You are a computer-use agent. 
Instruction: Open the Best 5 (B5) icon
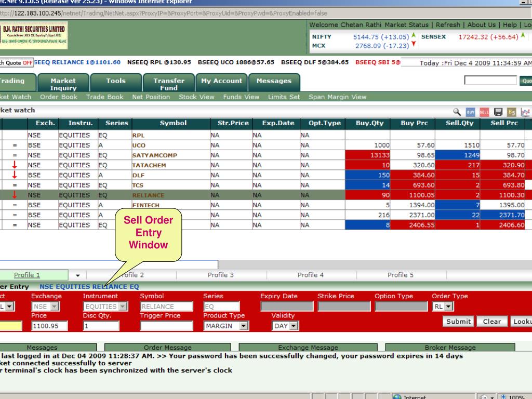511,112
